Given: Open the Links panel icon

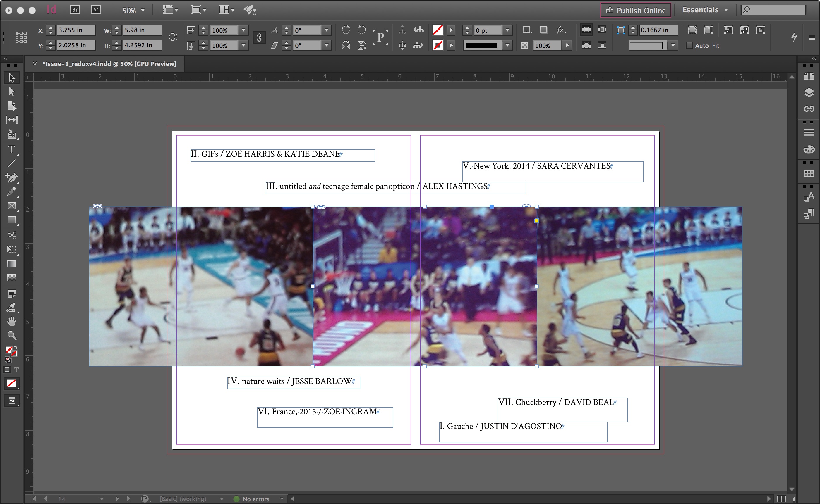Looking at the screenshot, I should tap(809, 109).
